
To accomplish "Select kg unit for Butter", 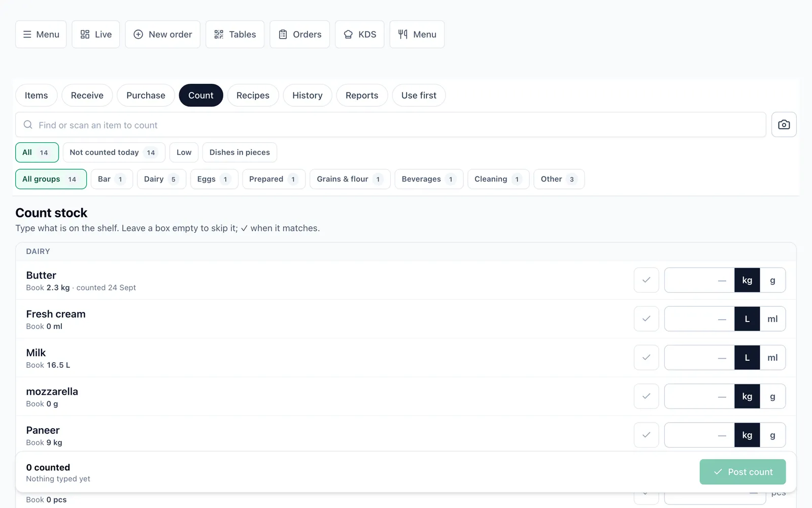I will [747, 280].
